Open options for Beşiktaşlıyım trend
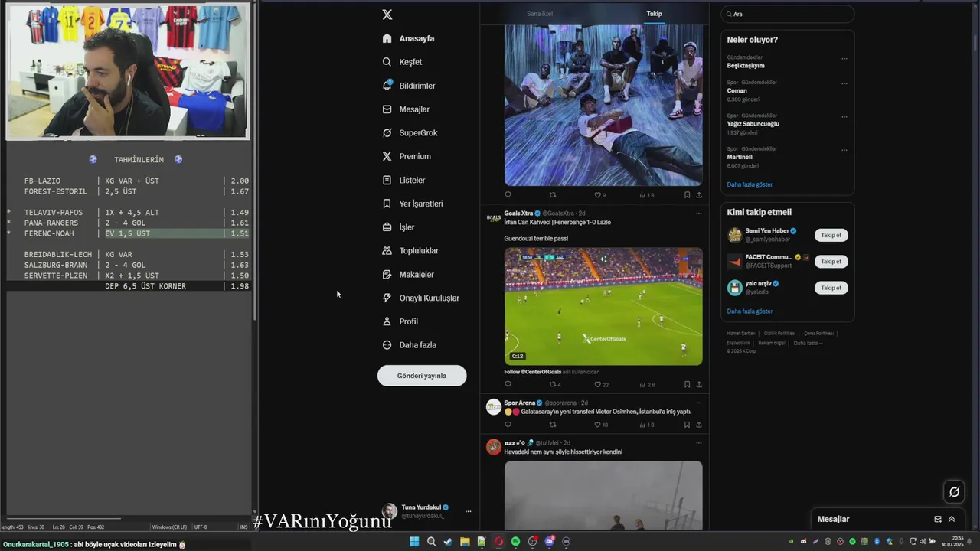 click(x=844, y=59)
